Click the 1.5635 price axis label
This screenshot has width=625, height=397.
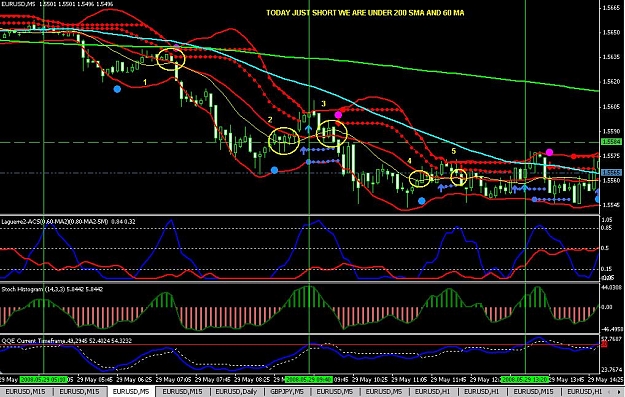(611, 57)
